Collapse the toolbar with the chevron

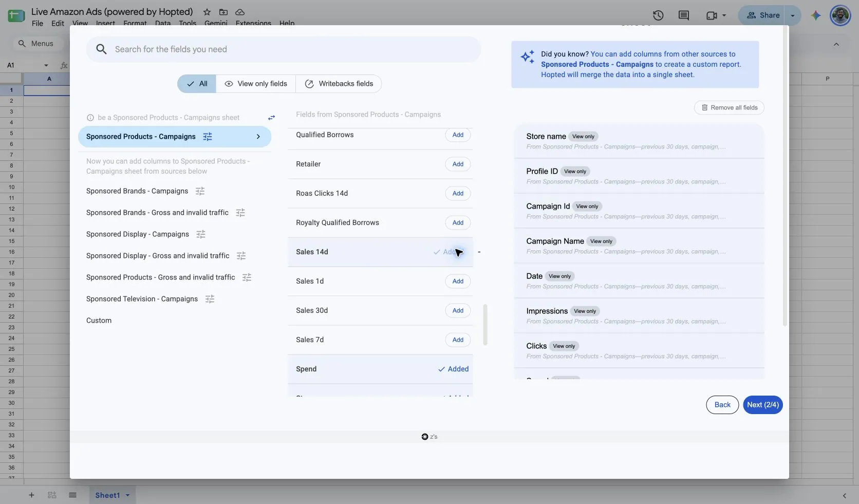click(836, 44)
